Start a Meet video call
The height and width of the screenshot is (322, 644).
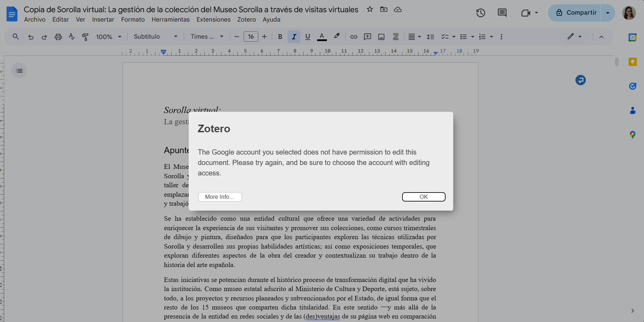click(526, 13)
